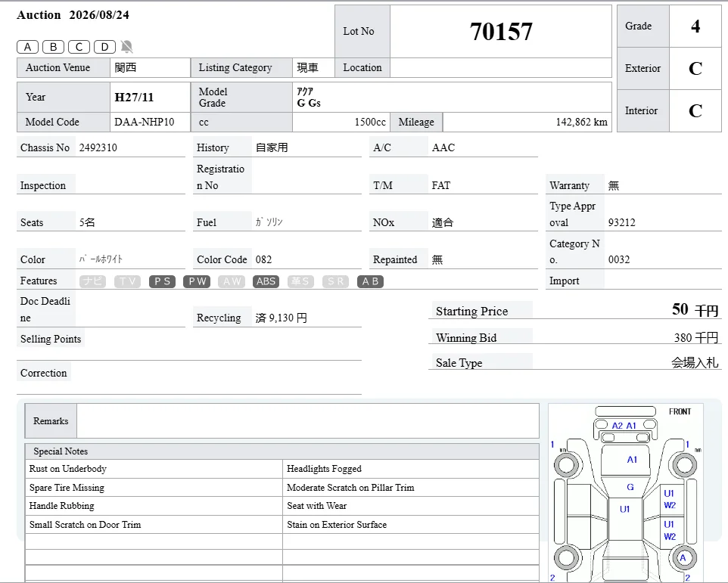Click the Spare Tire Missing note
The height and width of the screenshot is (583, 728).
pyautogui.click(x=67, y=488)
